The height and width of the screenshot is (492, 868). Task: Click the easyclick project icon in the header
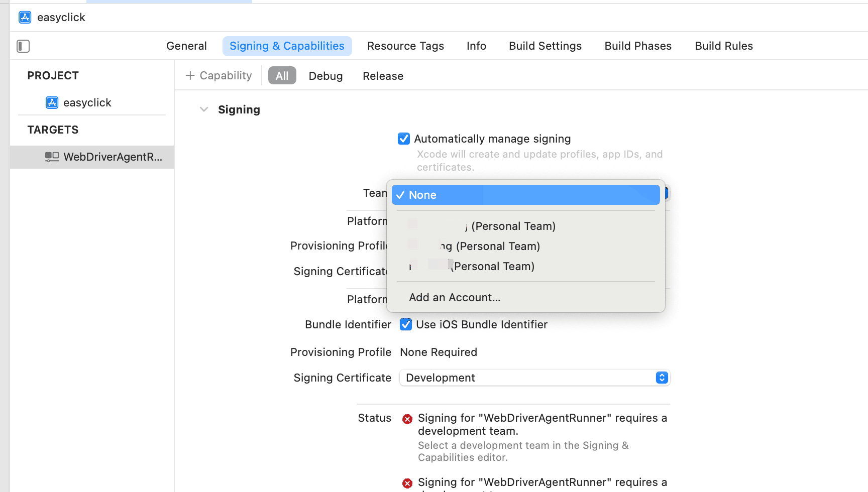pyautogui.click(x=25, y=18)
